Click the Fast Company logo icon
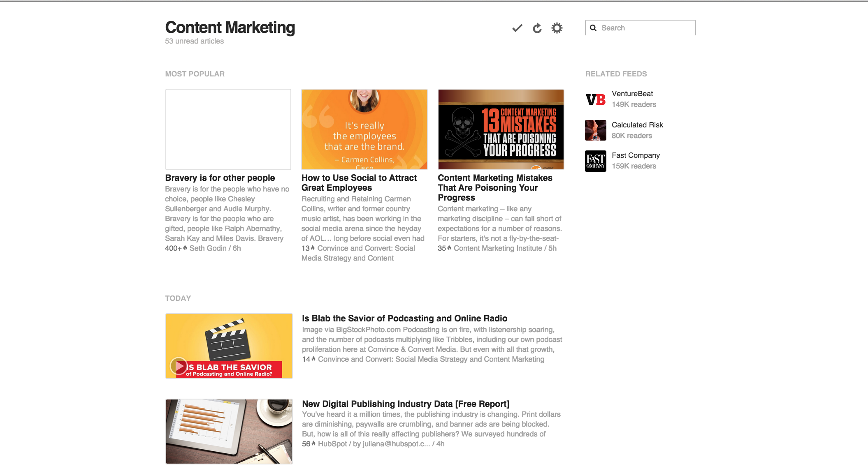This screenshot has height=471, width=868. click(595, 161)
